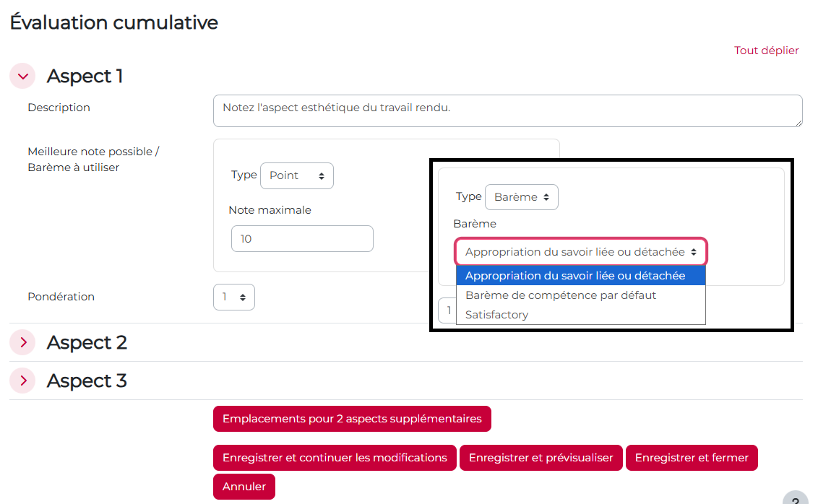Select 'Barème de compétence par défaut' option

(561, 295)
